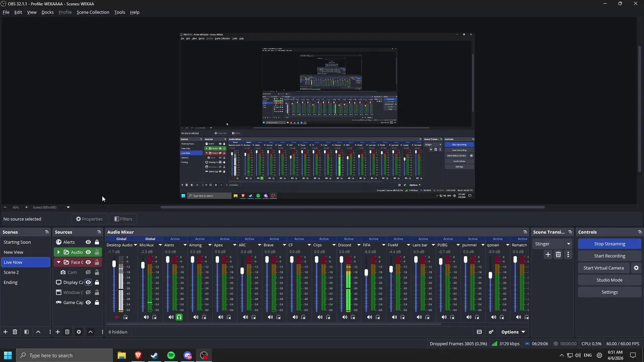Pop out the Scenes dock icon
This screenshot has height=362, width=644.
click(47, 232)
